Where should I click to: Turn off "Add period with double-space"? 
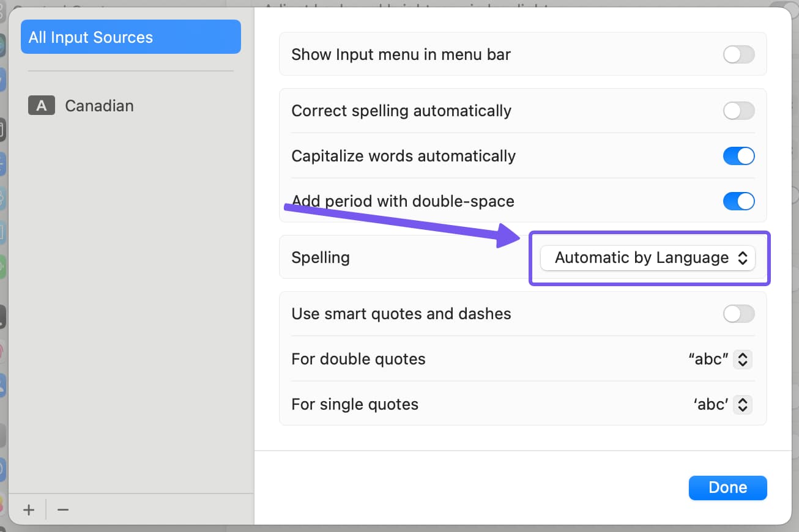(x=738, y=201)
